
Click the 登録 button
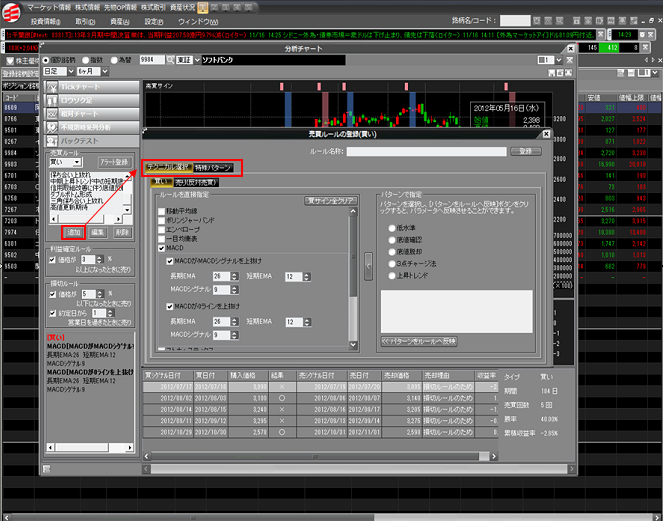[x=526, y=151]
